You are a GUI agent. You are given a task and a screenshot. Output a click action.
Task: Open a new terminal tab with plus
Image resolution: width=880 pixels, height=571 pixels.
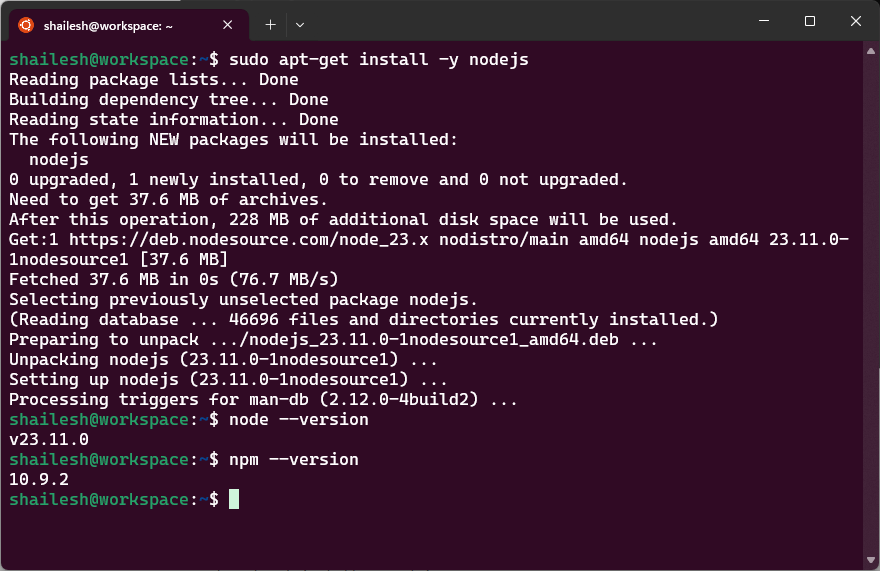[x=271, y=25]
